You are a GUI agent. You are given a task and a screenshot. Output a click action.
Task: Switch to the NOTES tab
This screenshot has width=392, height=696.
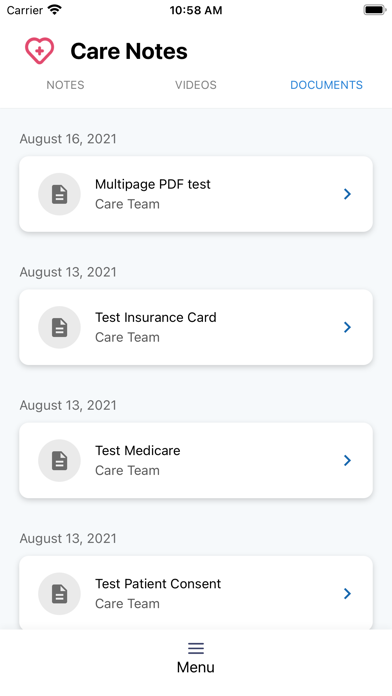[x=65, y=85]
